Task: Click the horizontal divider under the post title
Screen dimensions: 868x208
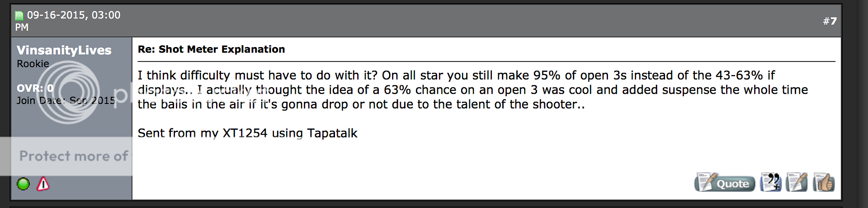Action: (486, 61)
